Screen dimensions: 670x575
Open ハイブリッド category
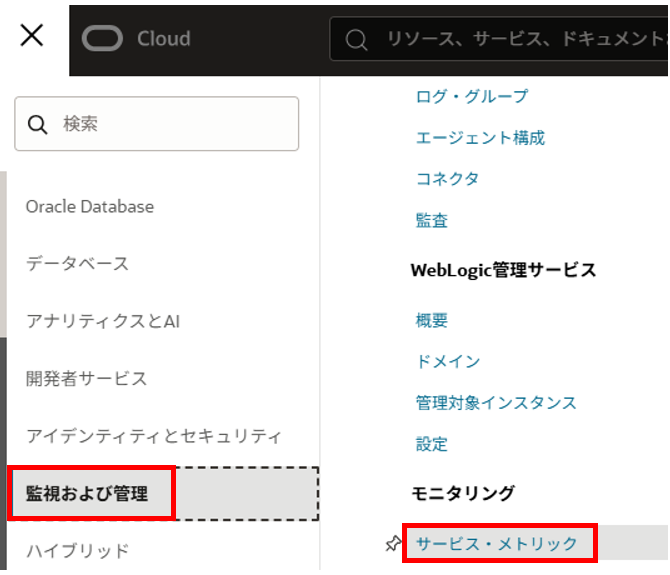pyautogui.click(x=77, y=551)
